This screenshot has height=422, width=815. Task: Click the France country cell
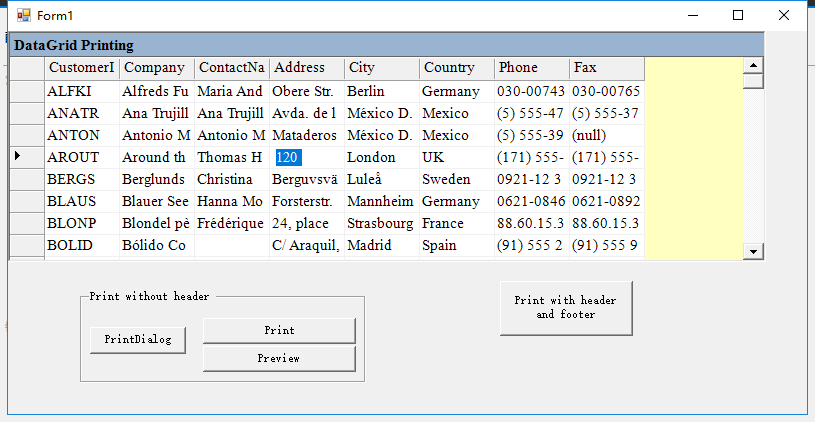pyautogui.click(x=456, y=223)
